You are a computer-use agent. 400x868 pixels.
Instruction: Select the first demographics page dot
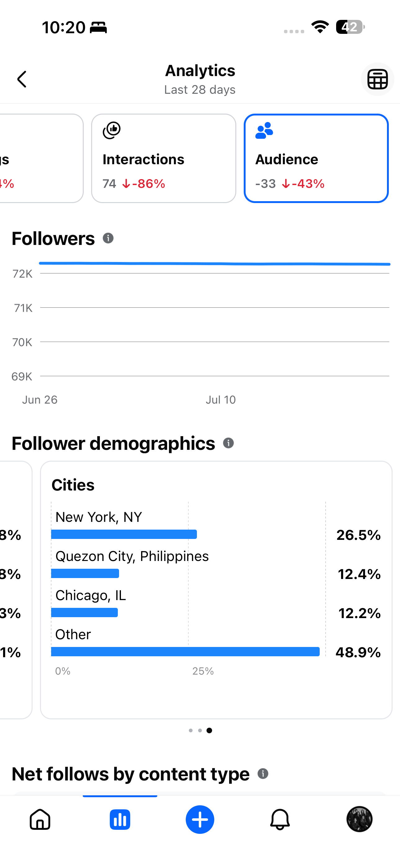tap(191, 730)
